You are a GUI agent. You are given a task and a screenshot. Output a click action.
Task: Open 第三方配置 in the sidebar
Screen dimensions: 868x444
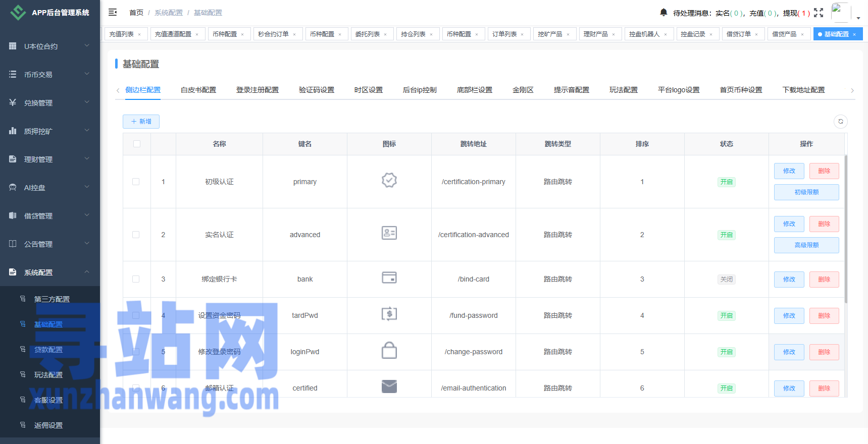52,299
